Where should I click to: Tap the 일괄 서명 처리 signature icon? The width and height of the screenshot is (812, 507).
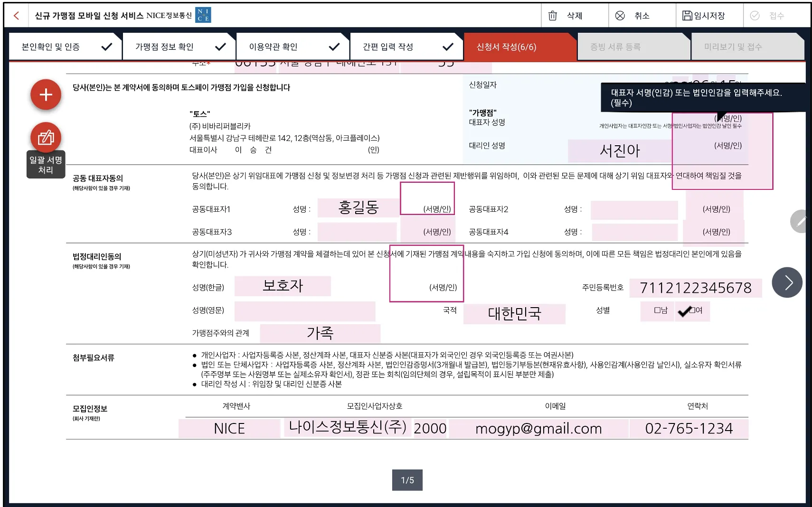(x=46, y=138)
